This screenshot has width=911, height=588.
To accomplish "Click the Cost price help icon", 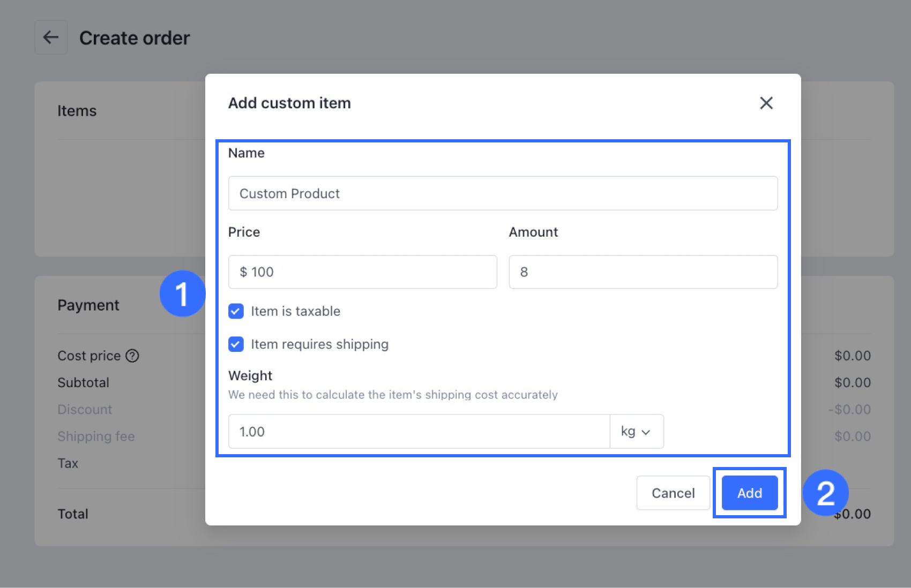I will click(132, 356).
